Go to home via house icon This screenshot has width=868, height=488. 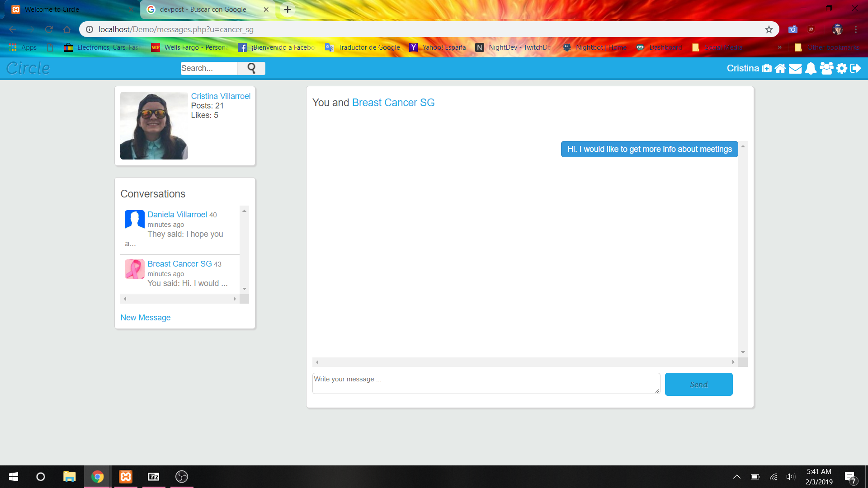pos(780,68)
